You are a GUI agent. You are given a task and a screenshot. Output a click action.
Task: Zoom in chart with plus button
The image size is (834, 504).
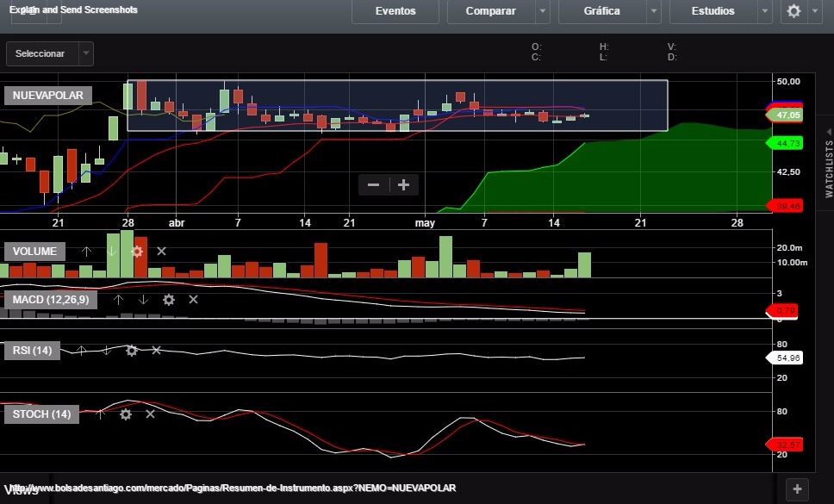(x=403, y=184)
